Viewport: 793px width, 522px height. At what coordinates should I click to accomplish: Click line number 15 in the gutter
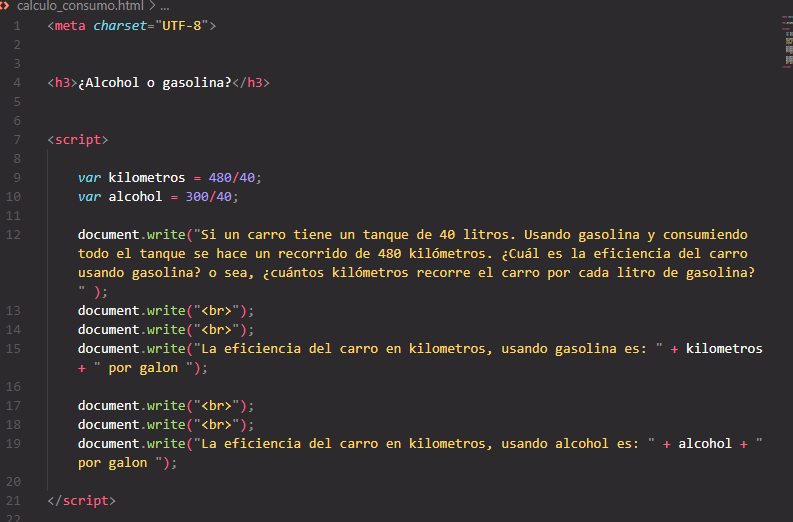point(13,349)
